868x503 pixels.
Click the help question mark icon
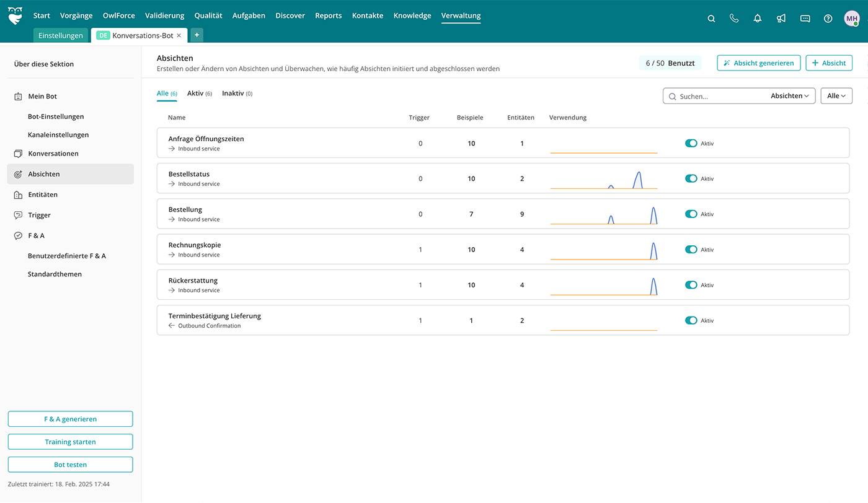tap(828, 19)
